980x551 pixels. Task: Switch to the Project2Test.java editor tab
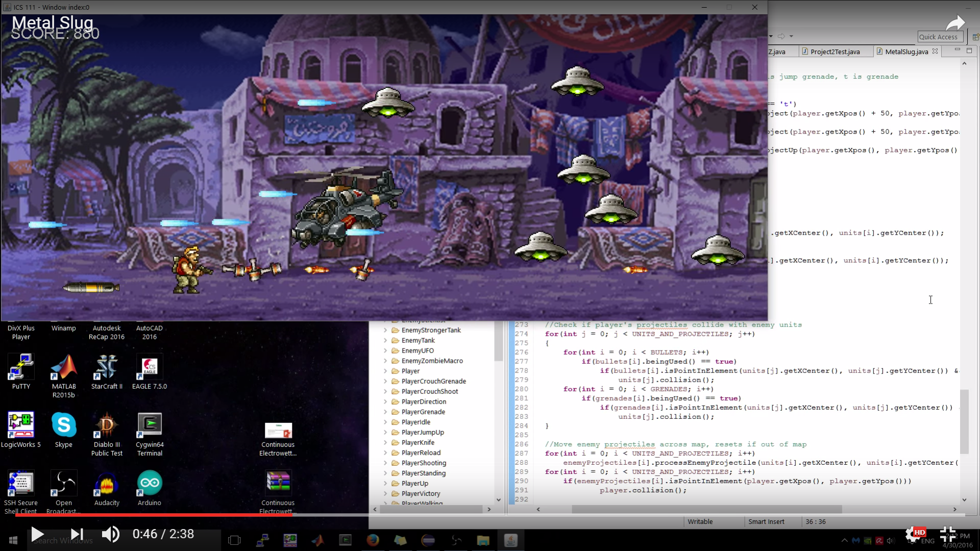point(835,52)
